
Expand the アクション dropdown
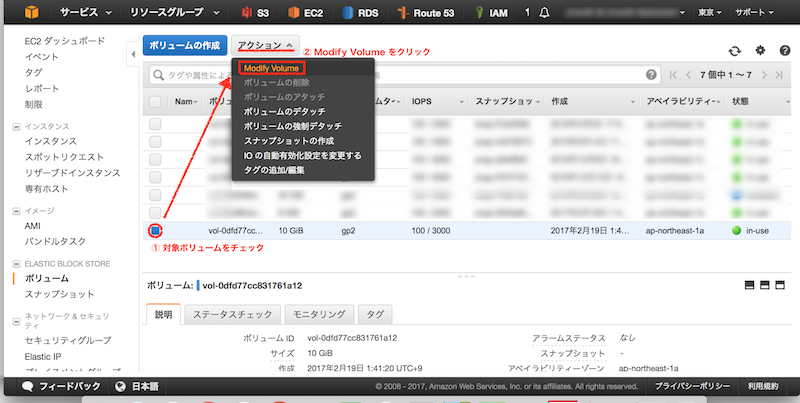[x=265, y=46]
